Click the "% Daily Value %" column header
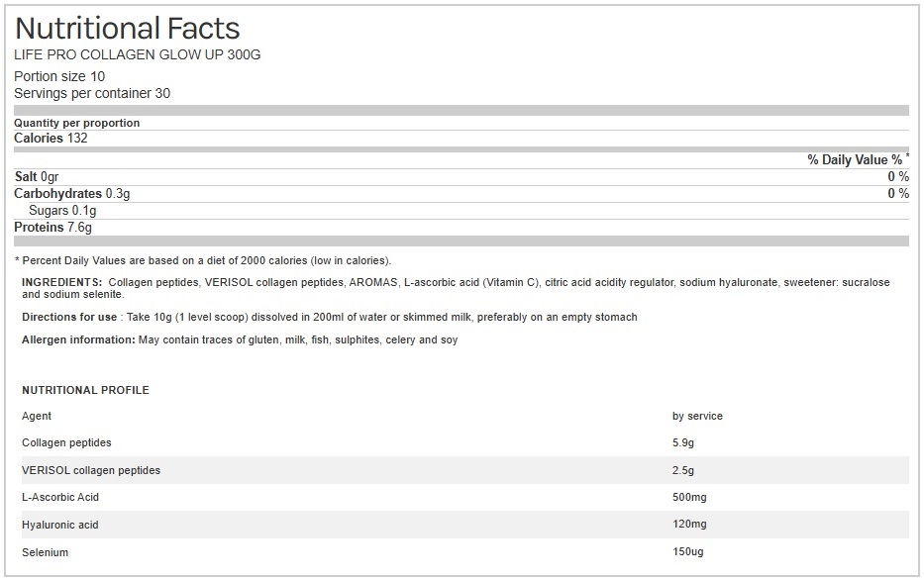Image resolution: width=924 pixels, height=580 pixels. click(x=857, y=159)
